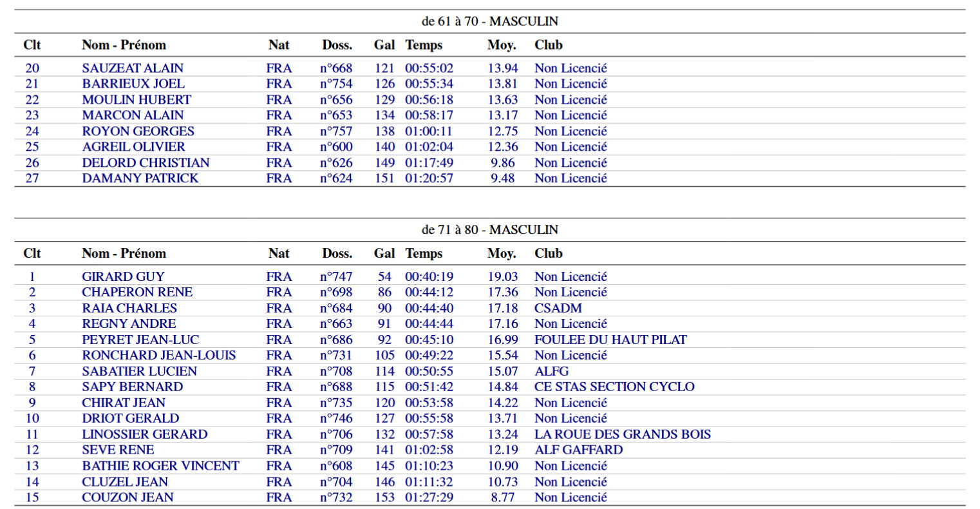The height and width of the screenshot is (509, 980).
Task: Click the 'de 71 à 80 - MASCULIN' heading
Action: tap(490, 230)
